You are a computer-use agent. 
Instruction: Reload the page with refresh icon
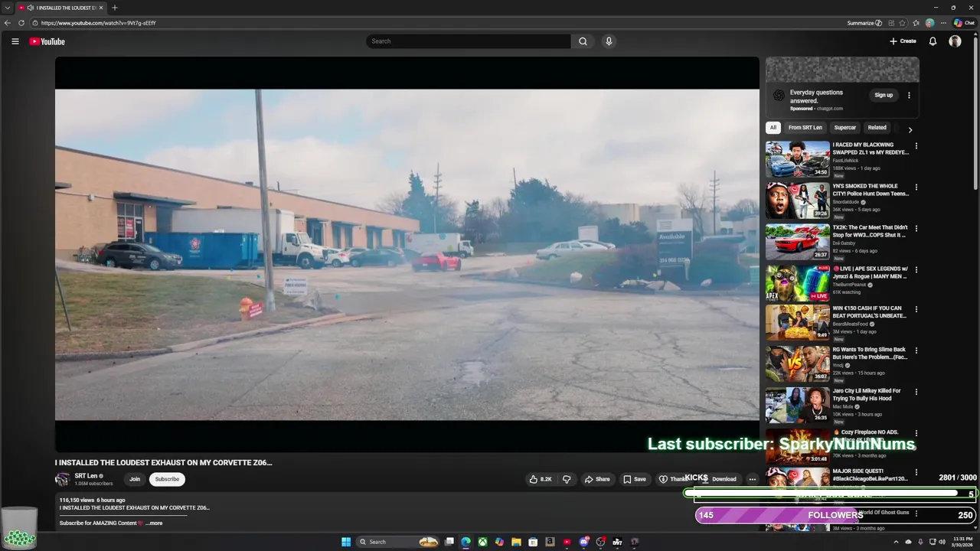(x=21, y=23)
